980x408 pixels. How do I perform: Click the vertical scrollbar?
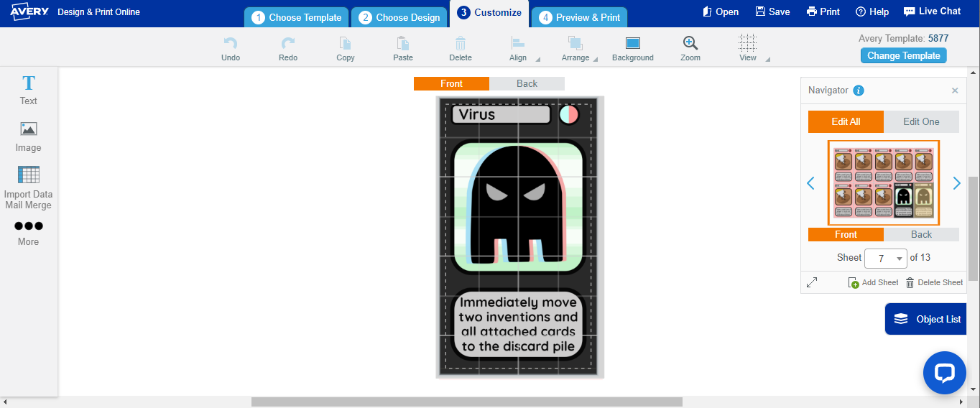[x=974, y=228]
